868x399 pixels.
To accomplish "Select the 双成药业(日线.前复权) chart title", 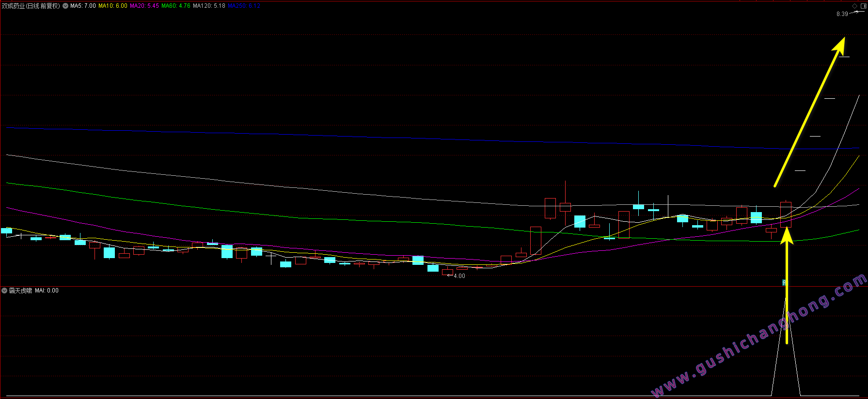I will [31, 6].
